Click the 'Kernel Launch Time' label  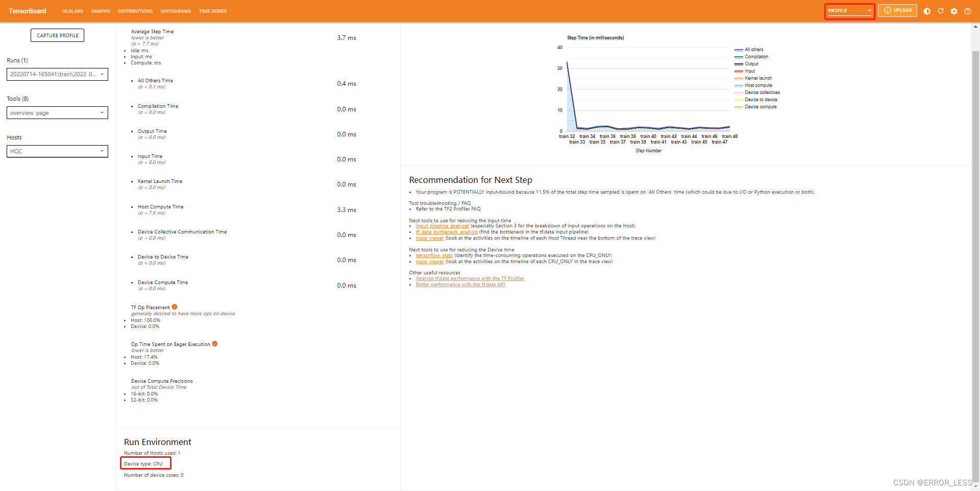click(x=160, y=181)
